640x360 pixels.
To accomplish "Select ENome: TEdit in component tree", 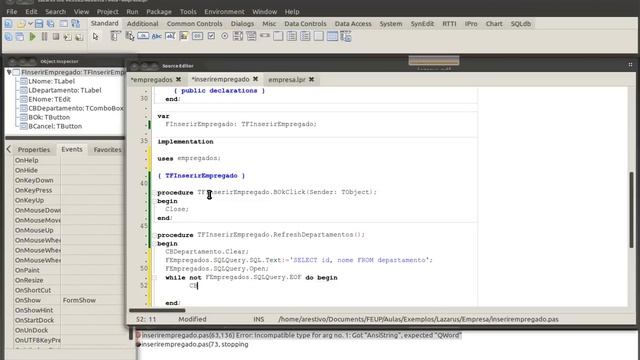I will click(x=49, y=99).
